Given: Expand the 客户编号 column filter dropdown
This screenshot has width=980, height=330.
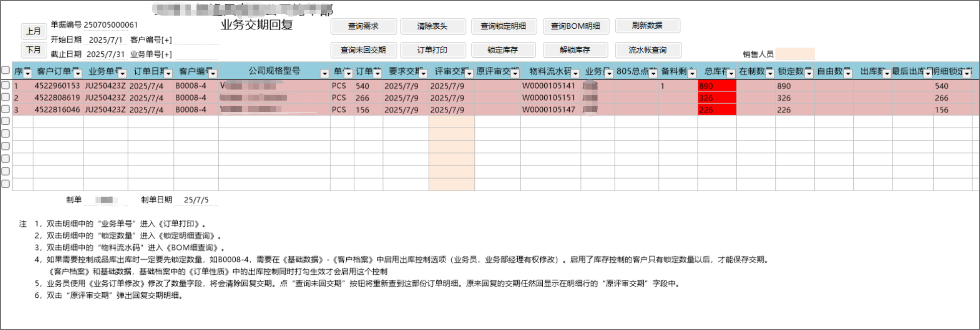Looking at the screenshot, I should click(x=213, y=73).
